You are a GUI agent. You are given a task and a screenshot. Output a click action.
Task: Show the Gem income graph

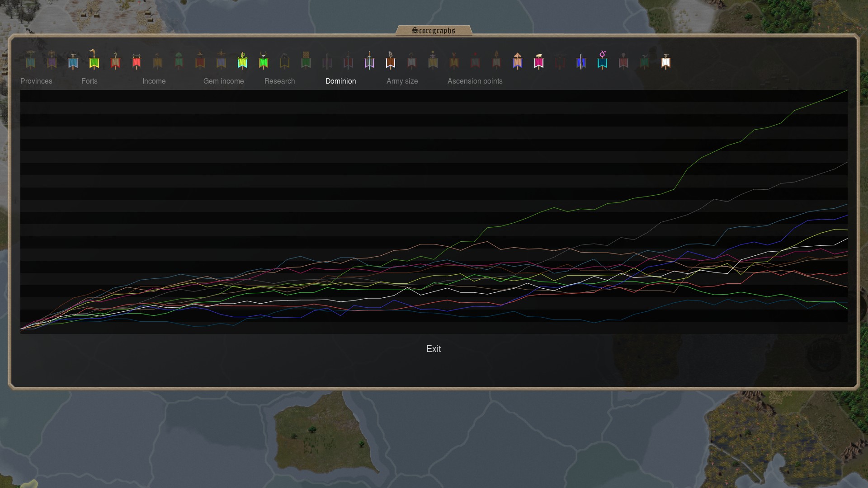click(224, 81)
